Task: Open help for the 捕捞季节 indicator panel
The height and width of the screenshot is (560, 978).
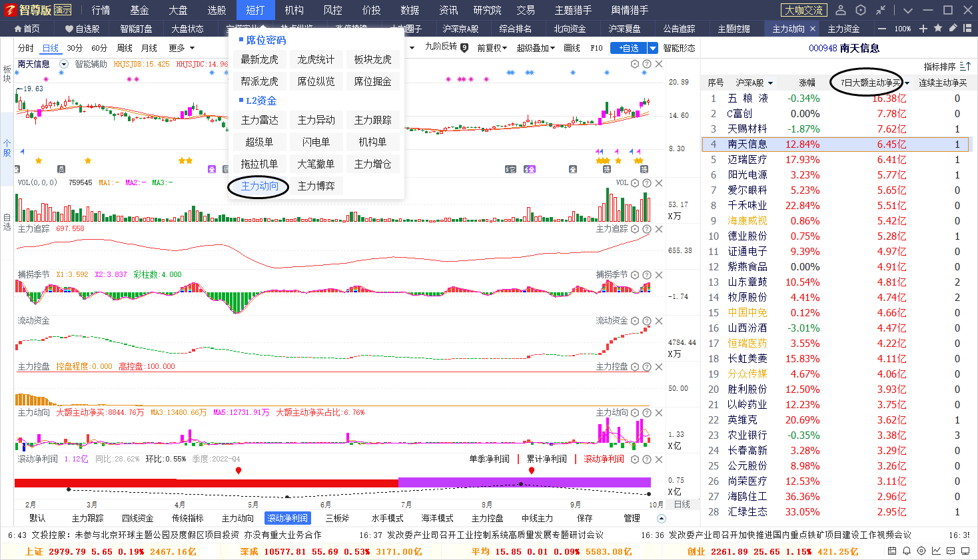Action: (x=647, y=275)
